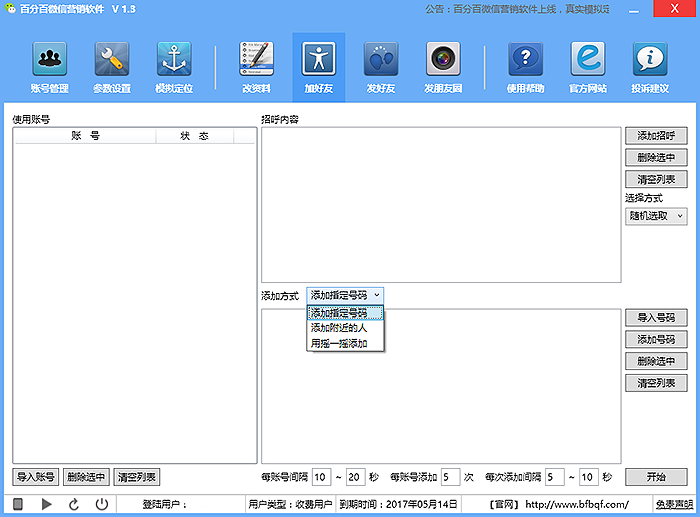Screen dimensions: 700x517
Task: Click the 添加招呼 button
Action: [656, 135]
